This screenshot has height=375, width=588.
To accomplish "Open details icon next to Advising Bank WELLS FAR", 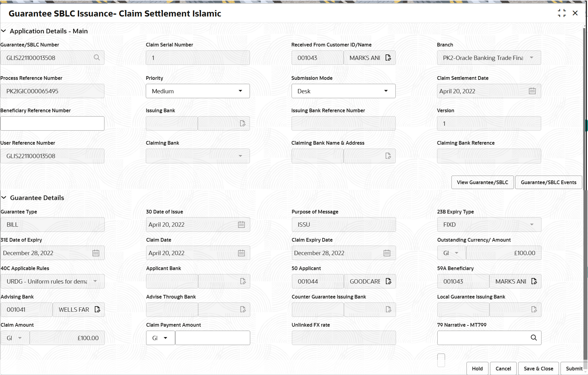I will (x=97, y=310).
